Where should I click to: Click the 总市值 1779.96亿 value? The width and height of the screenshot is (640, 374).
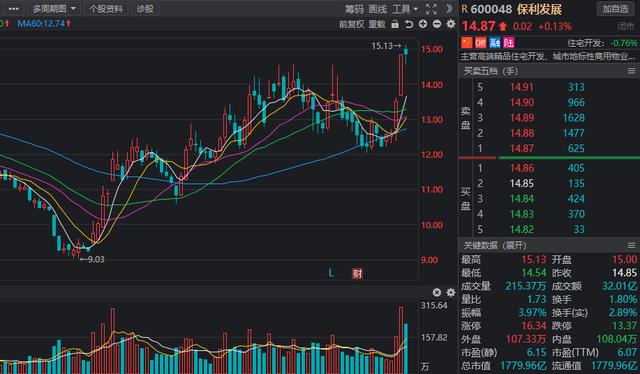pyautogui.click(x=524, y=365)
